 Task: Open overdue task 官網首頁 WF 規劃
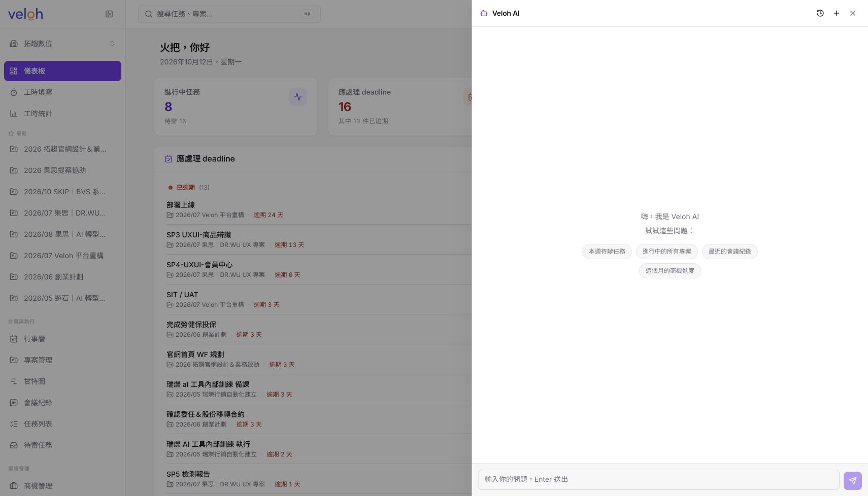195,355
